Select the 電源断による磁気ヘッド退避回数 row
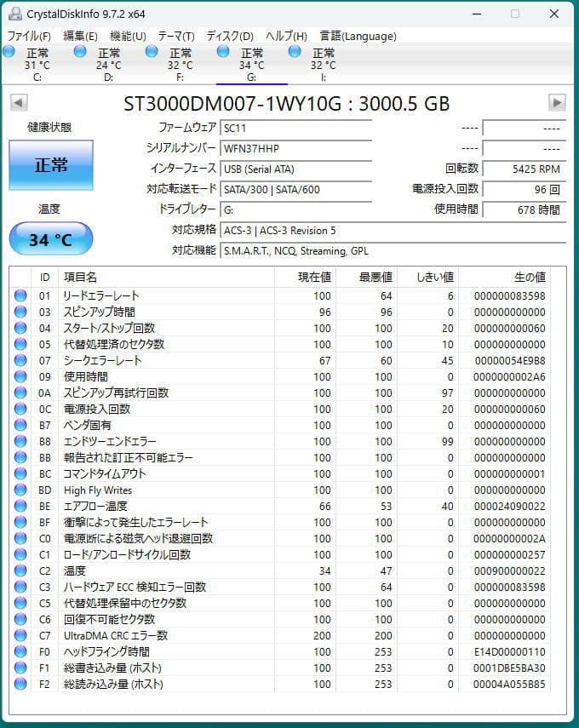The image size is (579, 728). pos(280,538)
